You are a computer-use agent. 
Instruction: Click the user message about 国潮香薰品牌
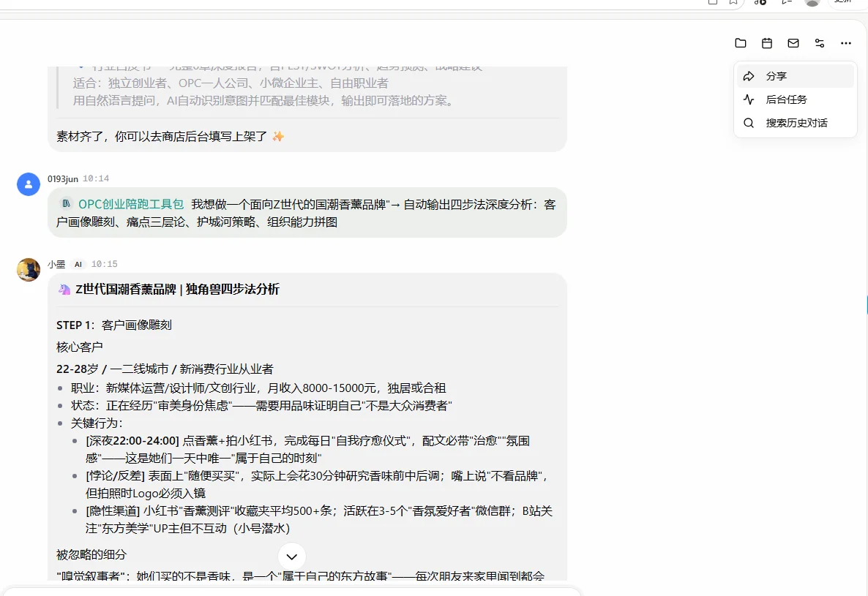307,213
